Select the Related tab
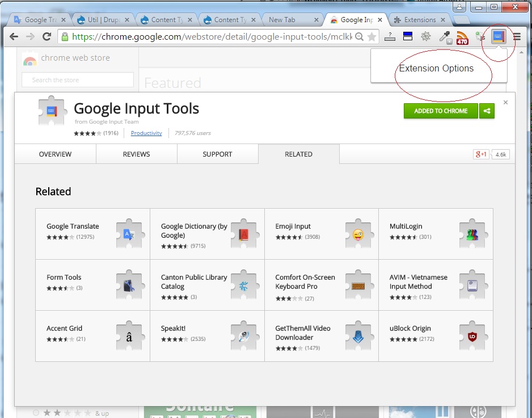The height and width of the screenshot is (418, 532). (x=298, y=154)
